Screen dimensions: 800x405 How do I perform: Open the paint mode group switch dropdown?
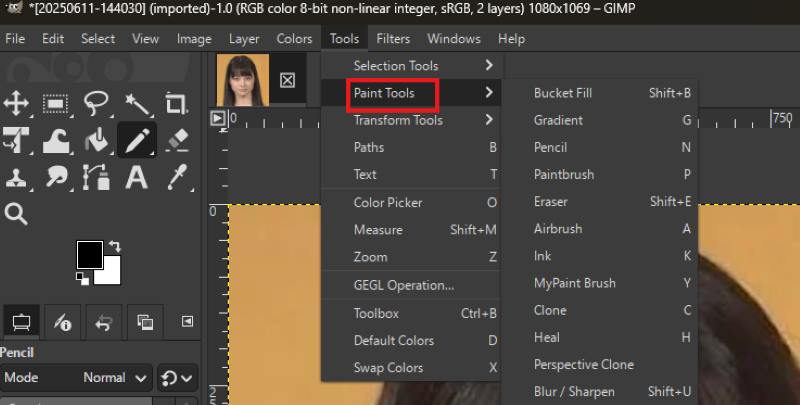pyautogui.click(x=177, y=378)
